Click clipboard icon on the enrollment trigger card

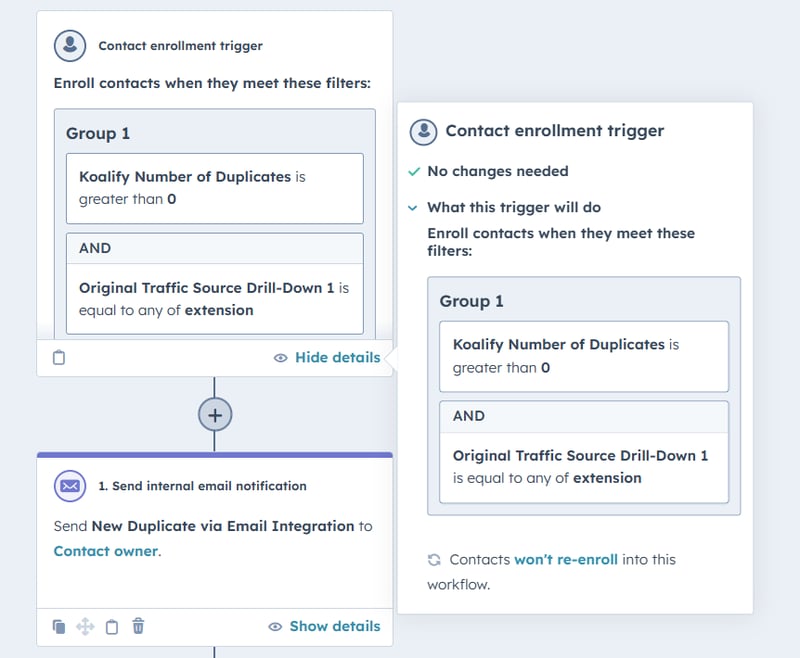59,357
